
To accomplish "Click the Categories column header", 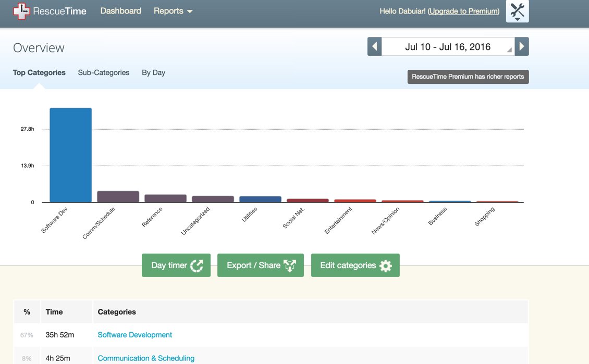I will [x=310, y=312].
